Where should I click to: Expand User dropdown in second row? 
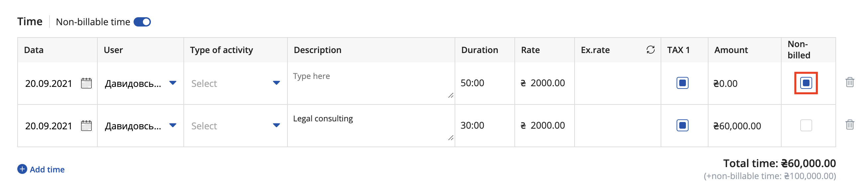(173, 125)
